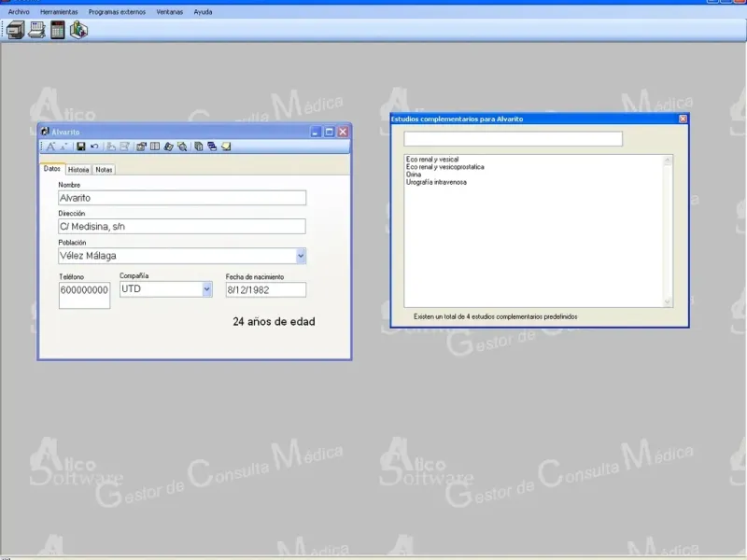
Task: Open the 3D bar chart statistics icon
Action: [x=78, y=31]
